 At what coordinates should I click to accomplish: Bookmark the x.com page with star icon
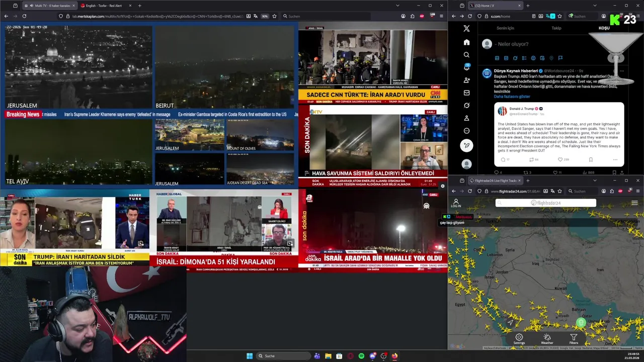pyautogui.click(x=560, y=16)
